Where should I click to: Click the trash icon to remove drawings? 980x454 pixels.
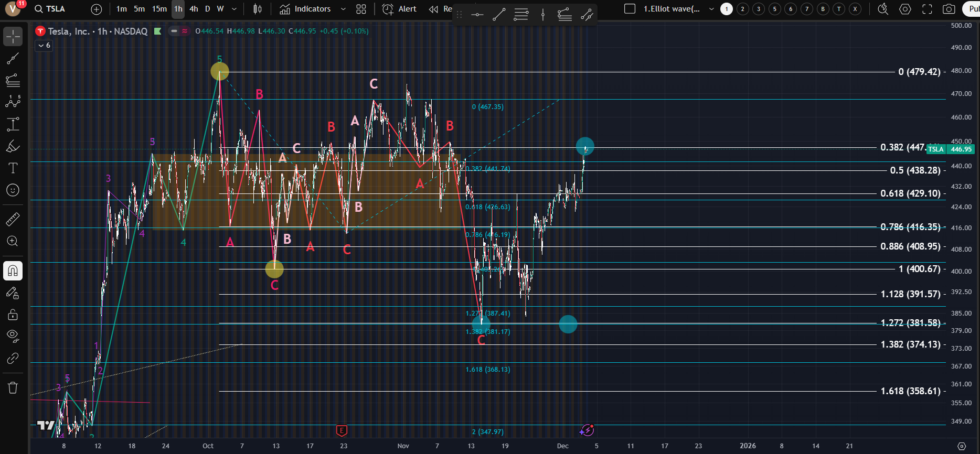click(13, 388)
